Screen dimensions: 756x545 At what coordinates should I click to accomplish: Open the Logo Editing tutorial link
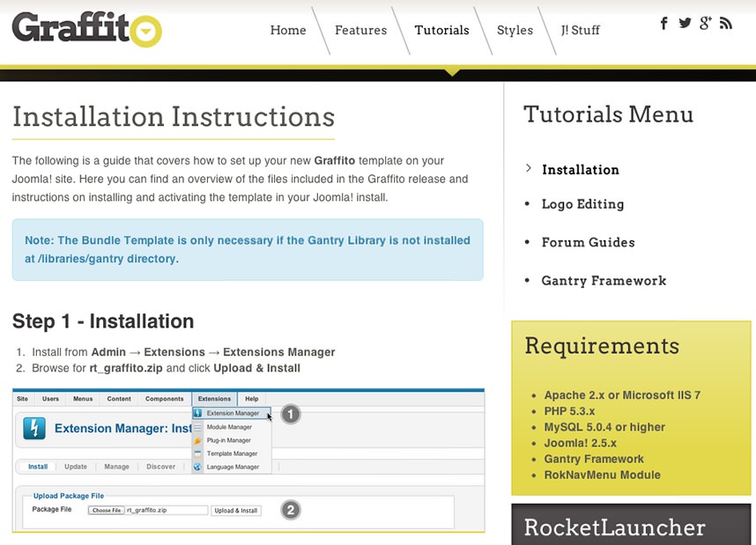coord(582,204)
